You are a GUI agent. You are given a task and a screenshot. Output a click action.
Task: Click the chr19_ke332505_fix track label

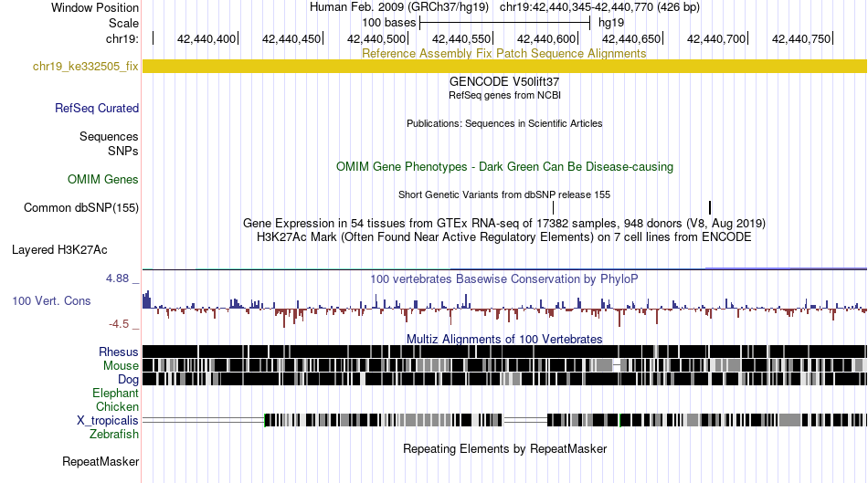point(85,67)
